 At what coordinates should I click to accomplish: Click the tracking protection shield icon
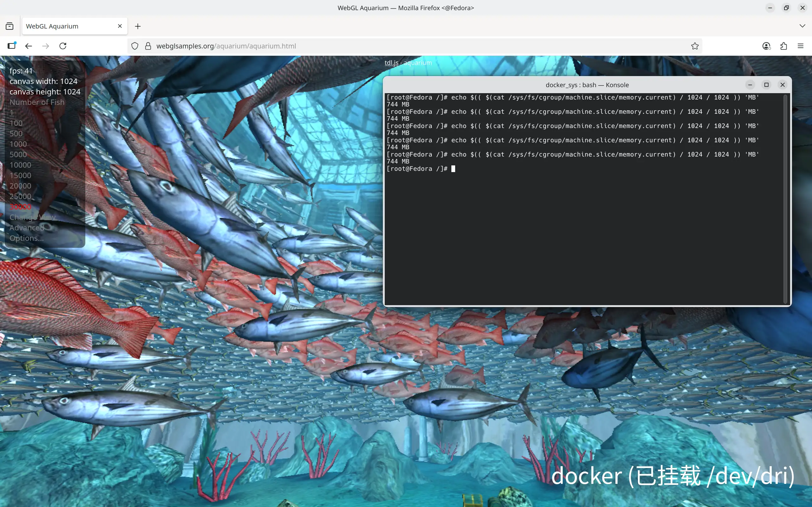[x=134, y=46]
